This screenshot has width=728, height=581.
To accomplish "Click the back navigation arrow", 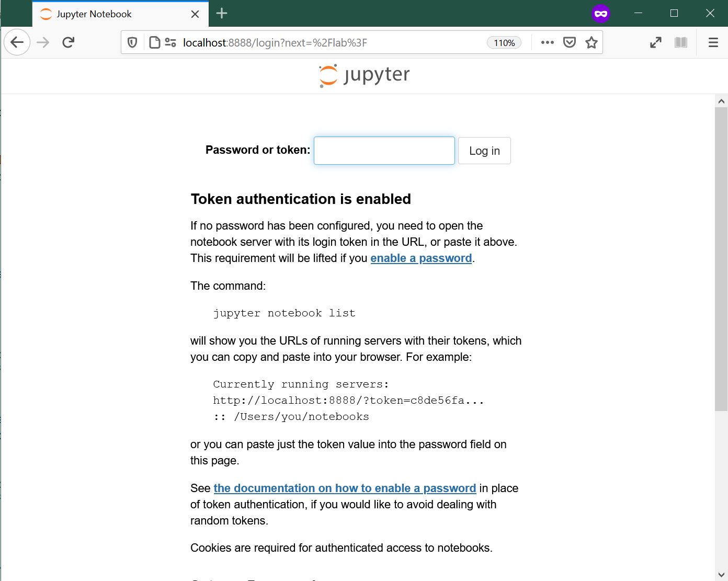I will [x=17, y=42].
